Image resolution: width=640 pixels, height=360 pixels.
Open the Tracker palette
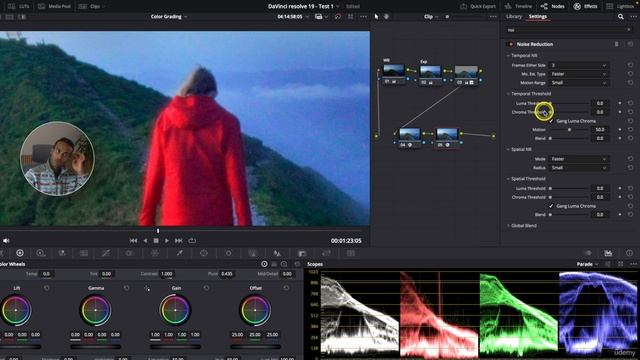click(228, 253)
